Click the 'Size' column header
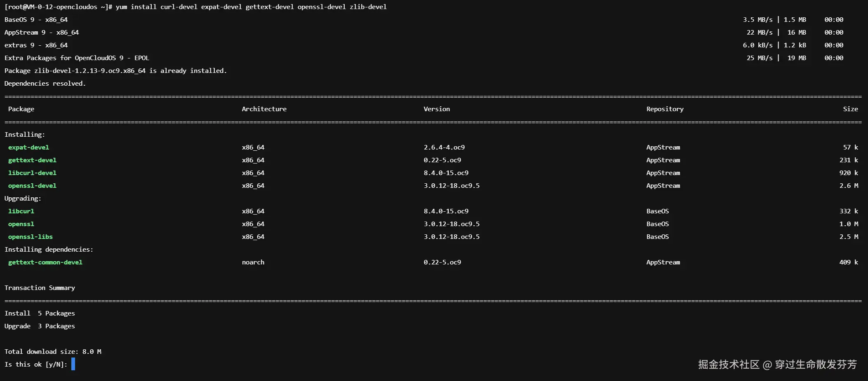Screen dimensions: 868x381 850,109
